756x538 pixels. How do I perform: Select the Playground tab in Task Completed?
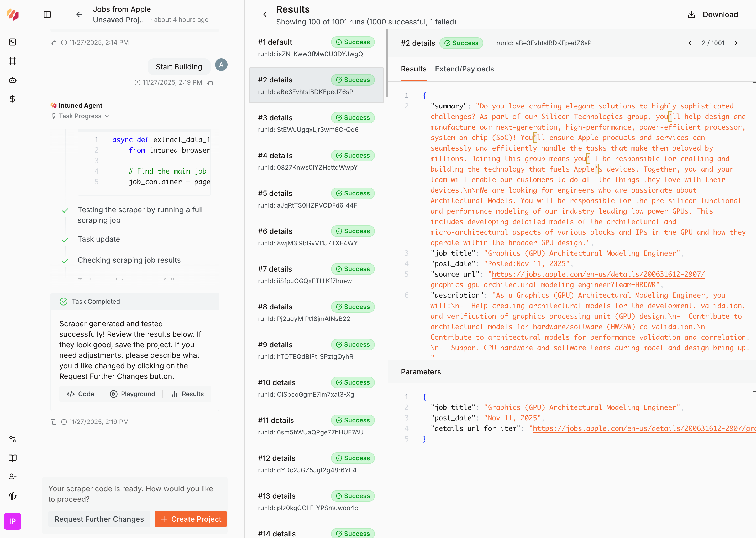point(132,394)
